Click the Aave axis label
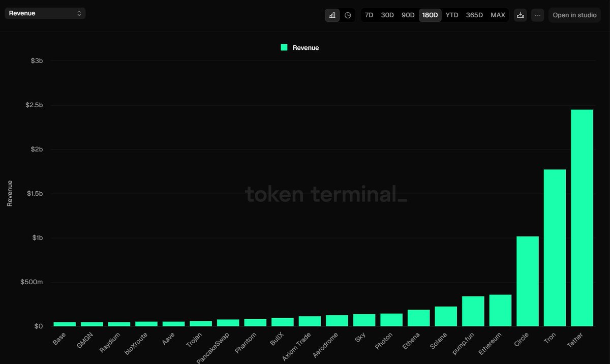 [x=168, y=338]
